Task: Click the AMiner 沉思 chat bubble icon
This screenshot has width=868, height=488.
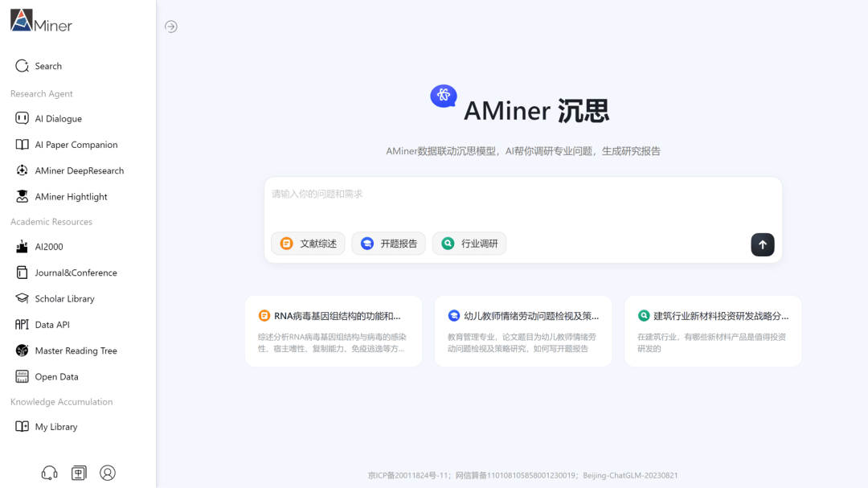Action: [x=444, y=96]
